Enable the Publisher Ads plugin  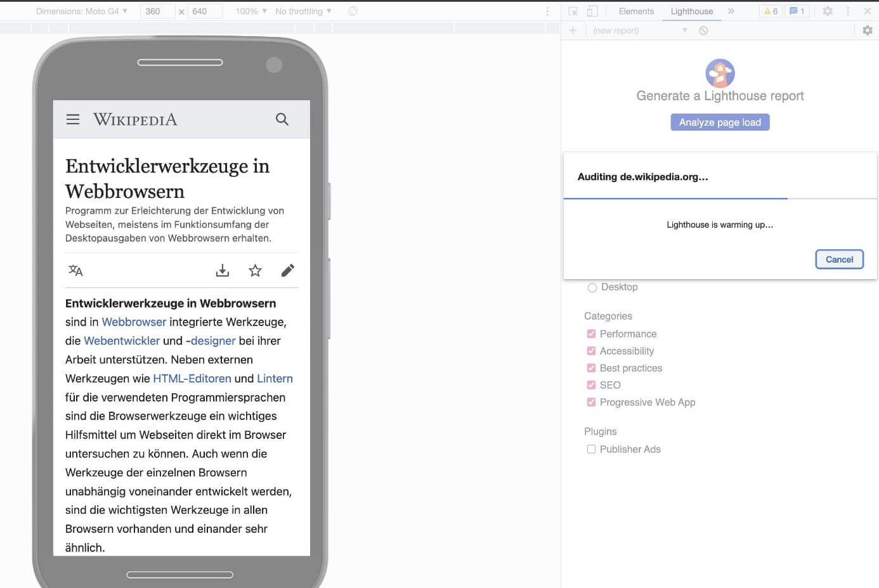pyautogui.click(x=591, y=449)
